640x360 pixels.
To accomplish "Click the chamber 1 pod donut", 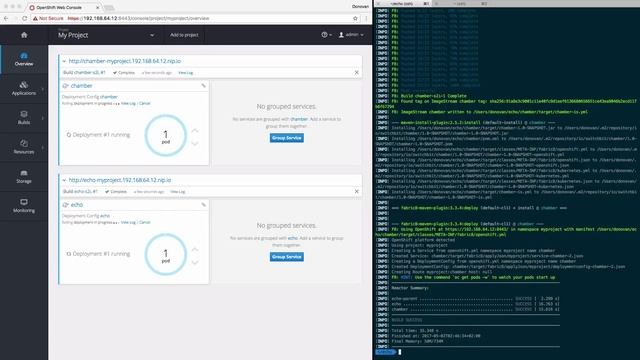I will coord(165,136).
